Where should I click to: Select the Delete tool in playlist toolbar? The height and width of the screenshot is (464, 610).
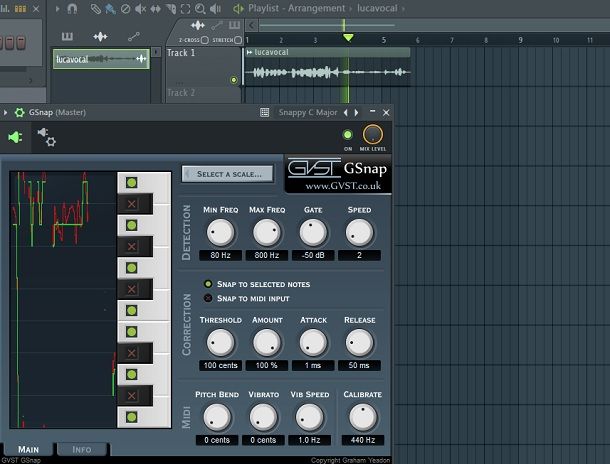point(125,8)
